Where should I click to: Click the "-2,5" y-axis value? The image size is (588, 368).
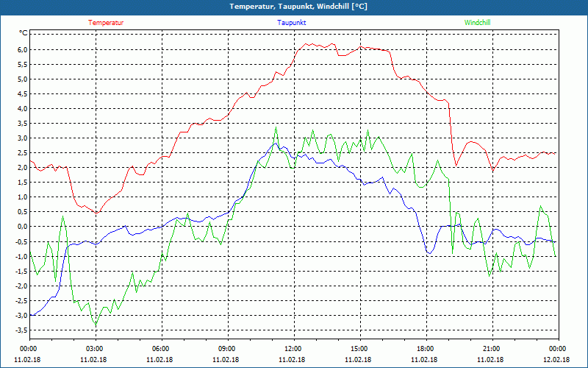tap(21, 300)
